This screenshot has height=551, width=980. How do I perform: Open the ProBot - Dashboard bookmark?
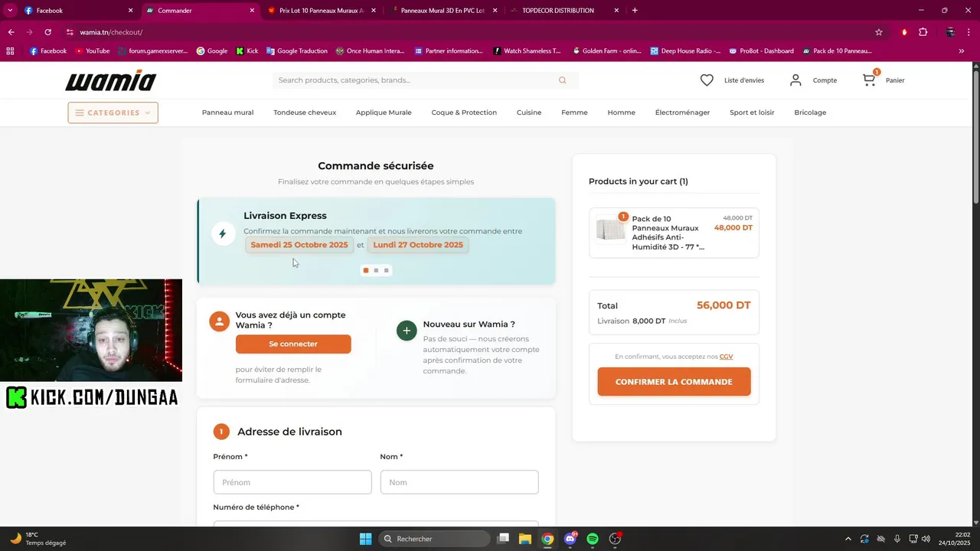761,51
